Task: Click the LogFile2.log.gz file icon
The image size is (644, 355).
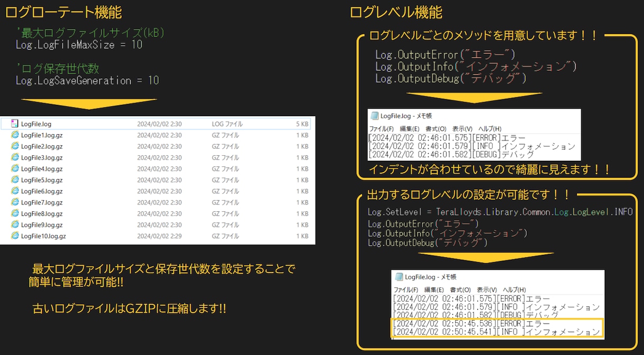Action: 15,146
